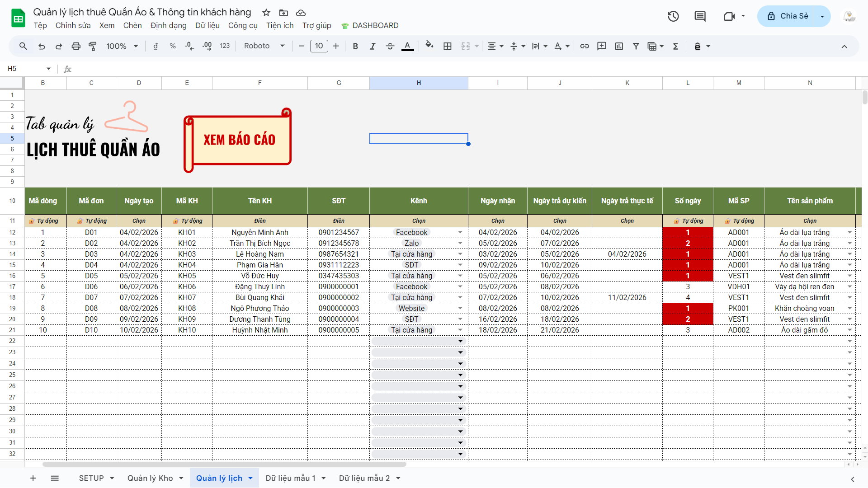
Task: Click the text color swatch button
Action: coord(407,46)
